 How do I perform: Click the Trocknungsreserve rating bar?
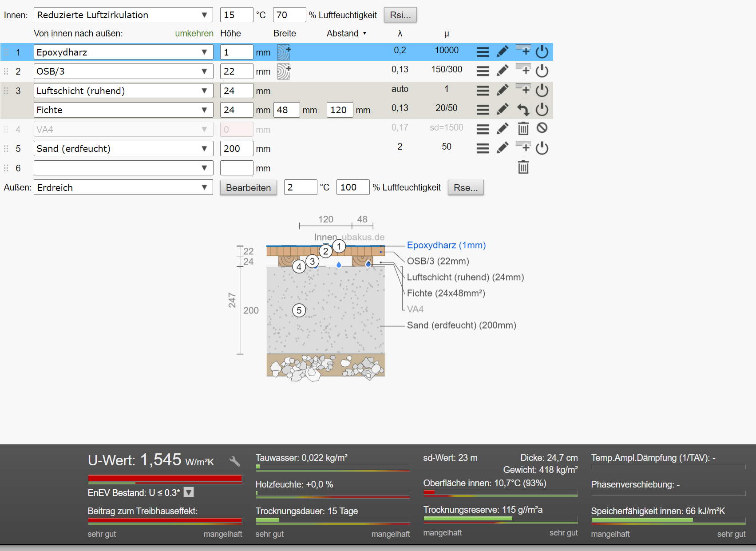pyautogui.click(x=500, y=519)
